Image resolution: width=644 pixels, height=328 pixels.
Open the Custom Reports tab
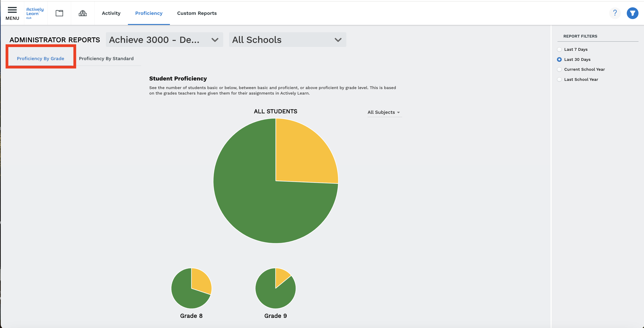197,13
